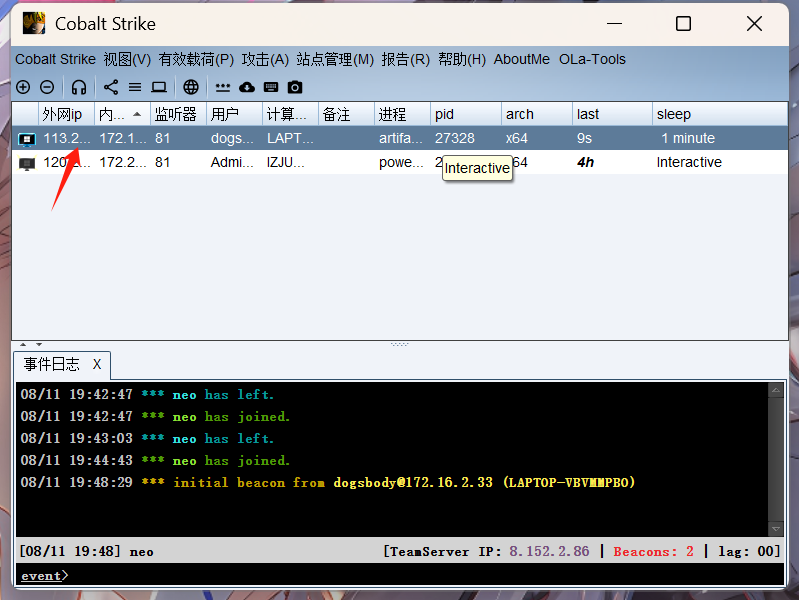Sort by 备注 column header

point(347,114)
